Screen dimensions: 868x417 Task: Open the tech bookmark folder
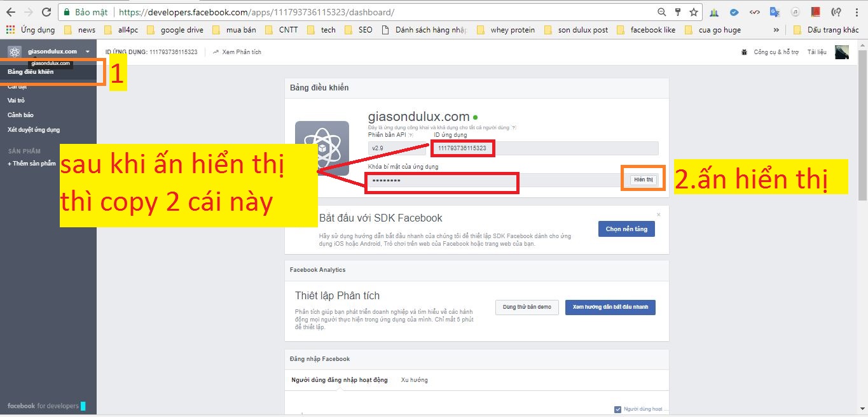(x=321, y=30)
